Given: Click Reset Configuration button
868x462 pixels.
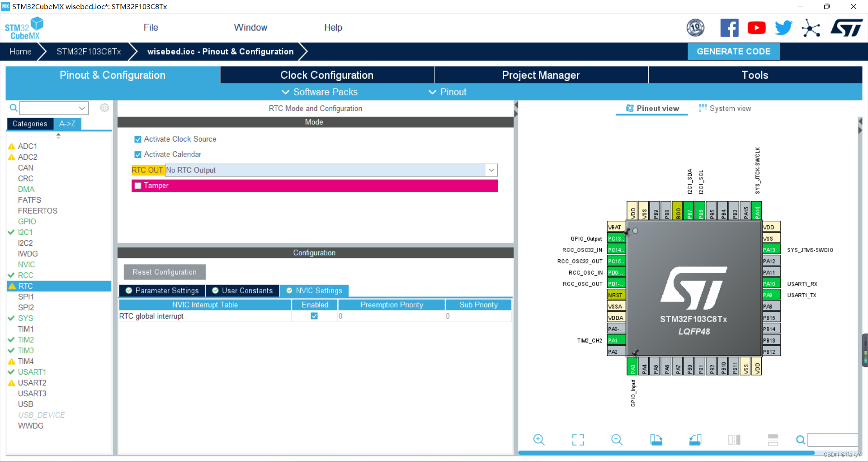Looking at the screenshot, I should pos(165,272).
